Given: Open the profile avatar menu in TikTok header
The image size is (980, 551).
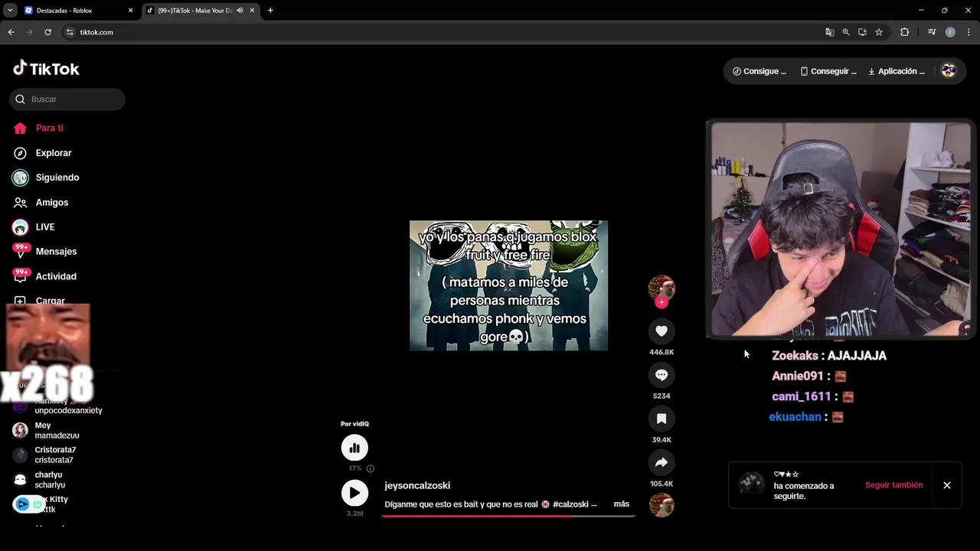Looking at the screenshot, I should pos(949,70).
